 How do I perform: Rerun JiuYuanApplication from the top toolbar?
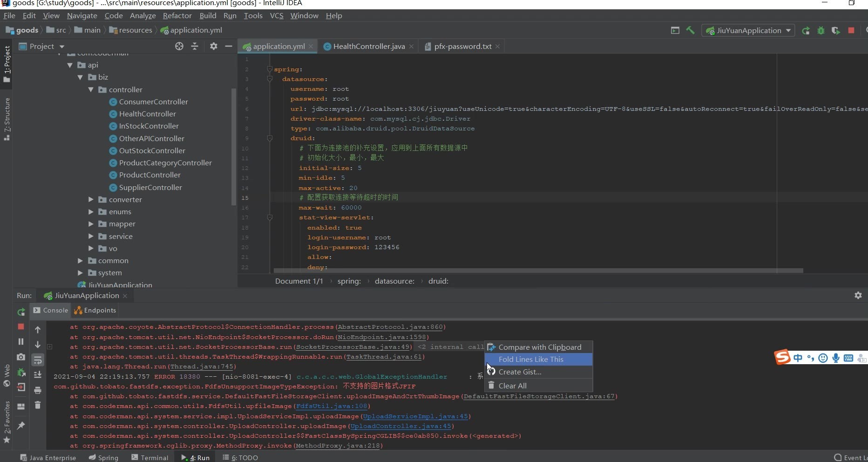pyautogui.click(x=806, y=31)
